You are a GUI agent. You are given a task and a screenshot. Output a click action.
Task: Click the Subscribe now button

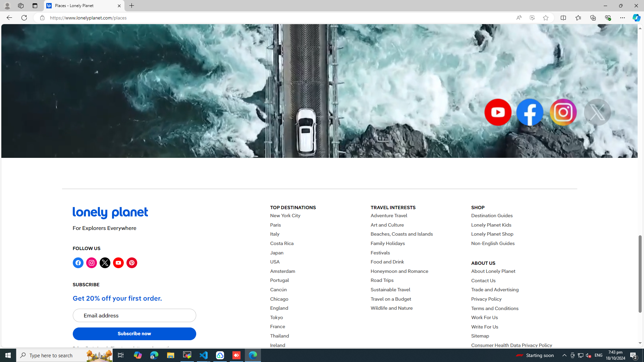pyautogui.click(x=135, y=334)
